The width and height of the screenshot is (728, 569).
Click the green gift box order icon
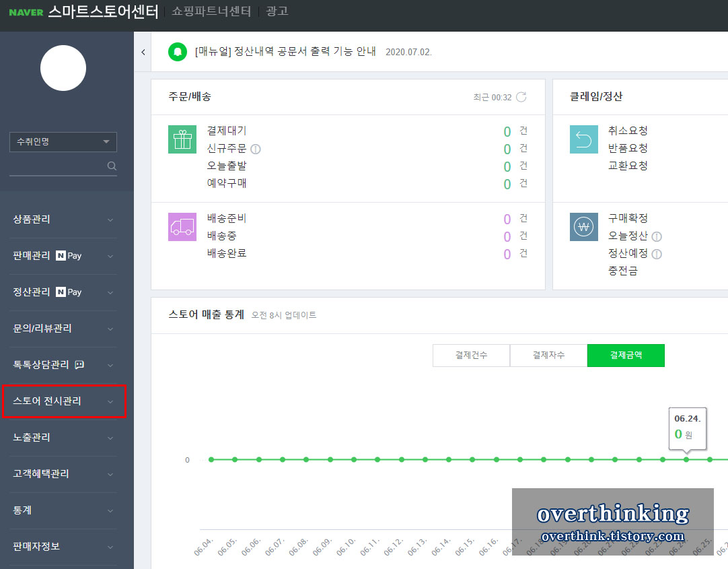[182, 139]
